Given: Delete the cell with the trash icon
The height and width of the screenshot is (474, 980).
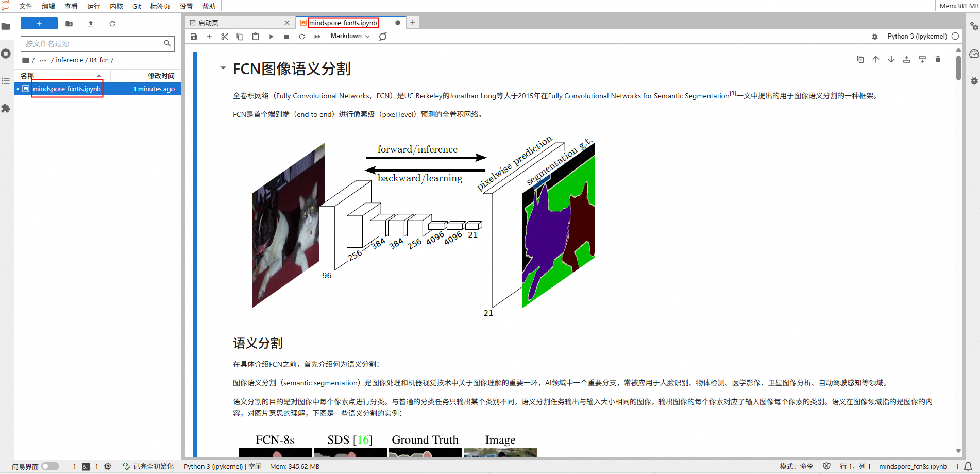Looking at the screenshot, I should [x=937, y=60].
